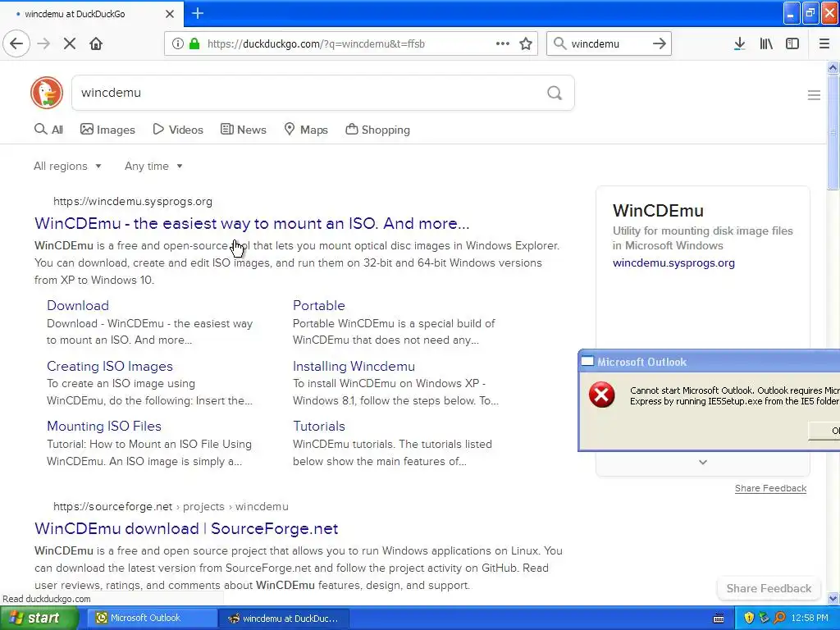Click the 12:58 PM taskbar clock

[x=810, y=618]
